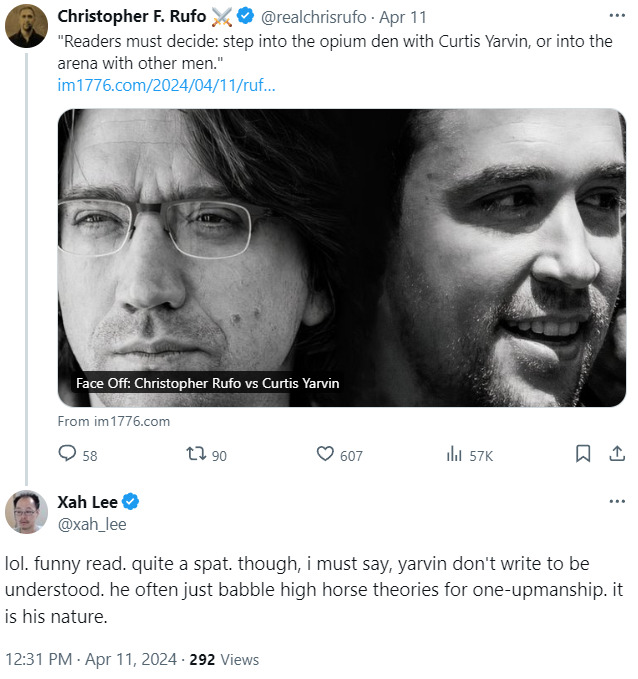Open the Xah Lee display name
The width and height of the screenshot is (638, 679).
coord(88,502)
